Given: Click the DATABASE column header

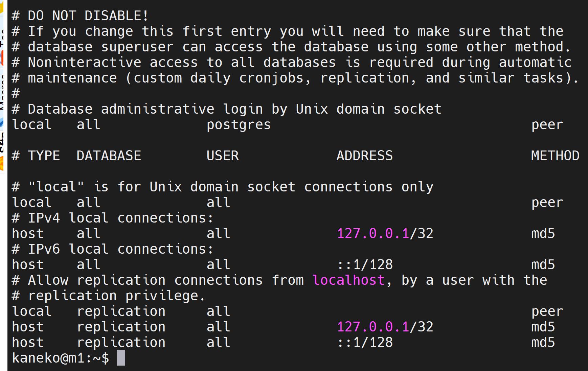Looking at the screenshot, I should pos(109,156).
